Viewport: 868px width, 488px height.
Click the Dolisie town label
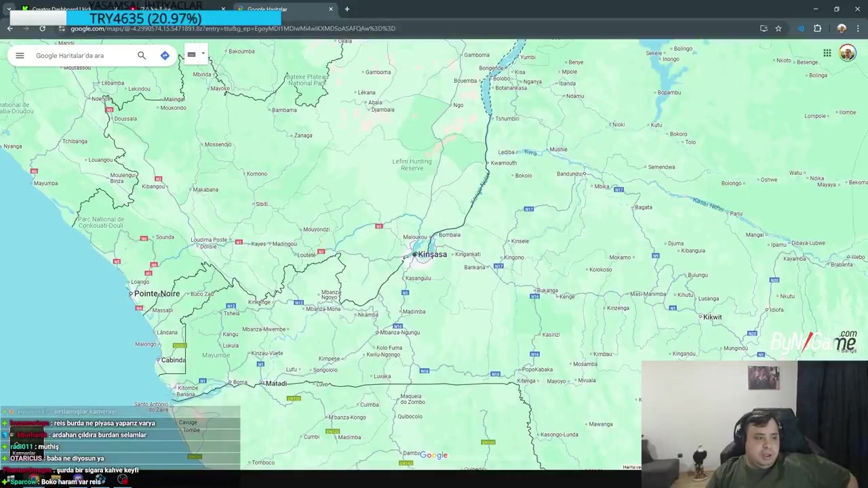coord(208,247)
